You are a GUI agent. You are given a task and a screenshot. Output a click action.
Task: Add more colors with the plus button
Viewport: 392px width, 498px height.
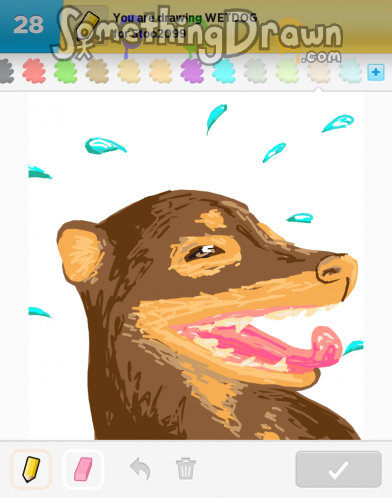pyautogui.click(x=376, y=72)
